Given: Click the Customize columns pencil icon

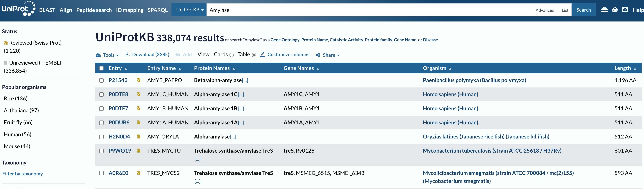Looking at the screenshot, I should click(262, 55).
